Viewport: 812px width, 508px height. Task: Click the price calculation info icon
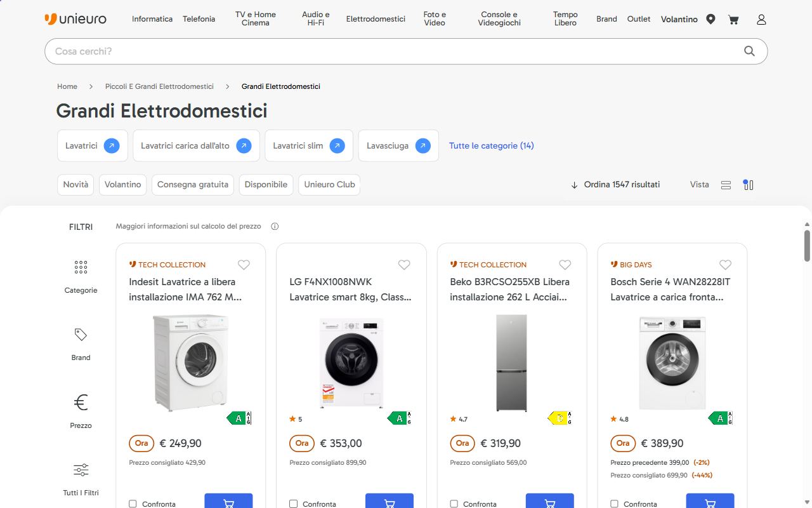pos(275,226)
